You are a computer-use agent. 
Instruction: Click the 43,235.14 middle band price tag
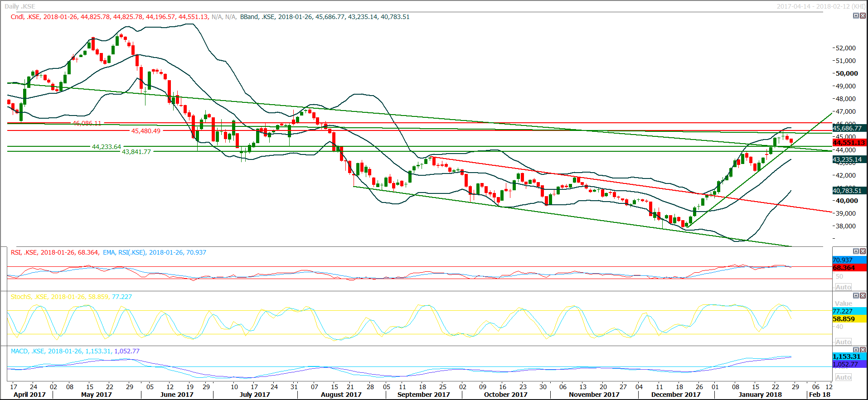click(x=849, y=159)
